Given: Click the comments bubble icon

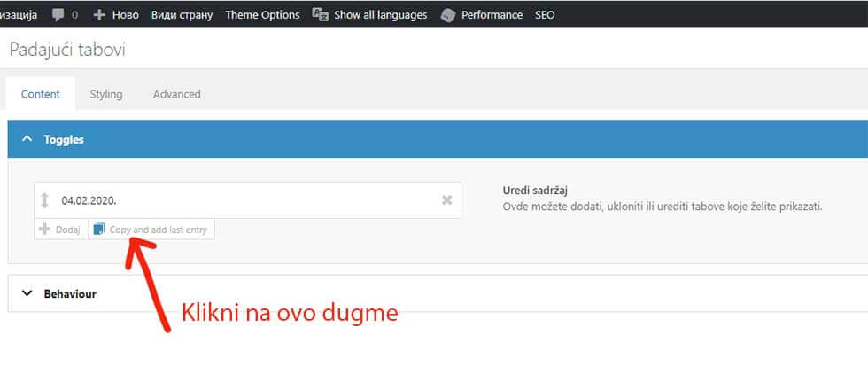Looking at the screenshot, I should [x=58, y=15].
